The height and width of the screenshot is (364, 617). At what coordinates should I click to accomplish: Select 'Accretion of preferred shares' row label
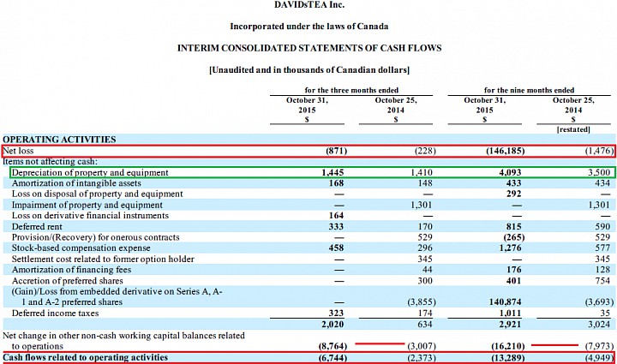point(68,281)
